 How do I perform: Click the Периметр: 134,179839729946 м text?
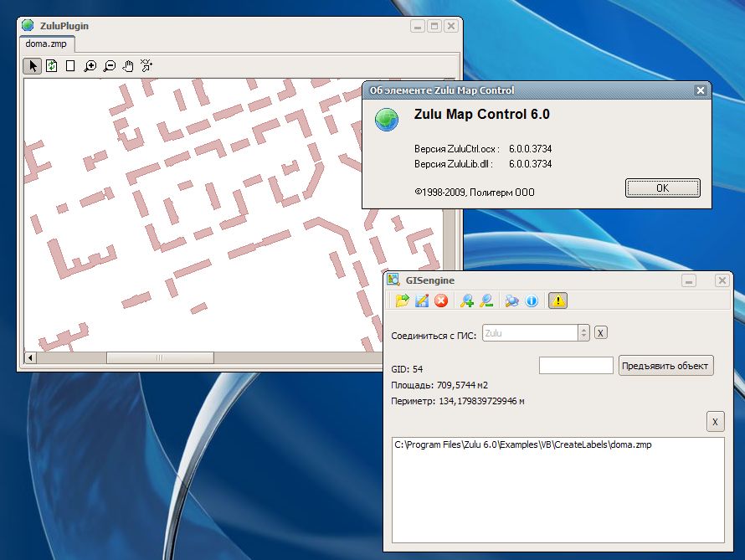pos(458,401)
